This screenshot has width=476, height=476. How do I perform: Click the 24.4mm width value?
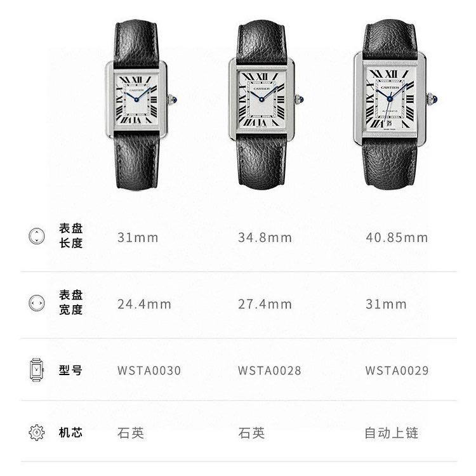(x=144, y=304)
